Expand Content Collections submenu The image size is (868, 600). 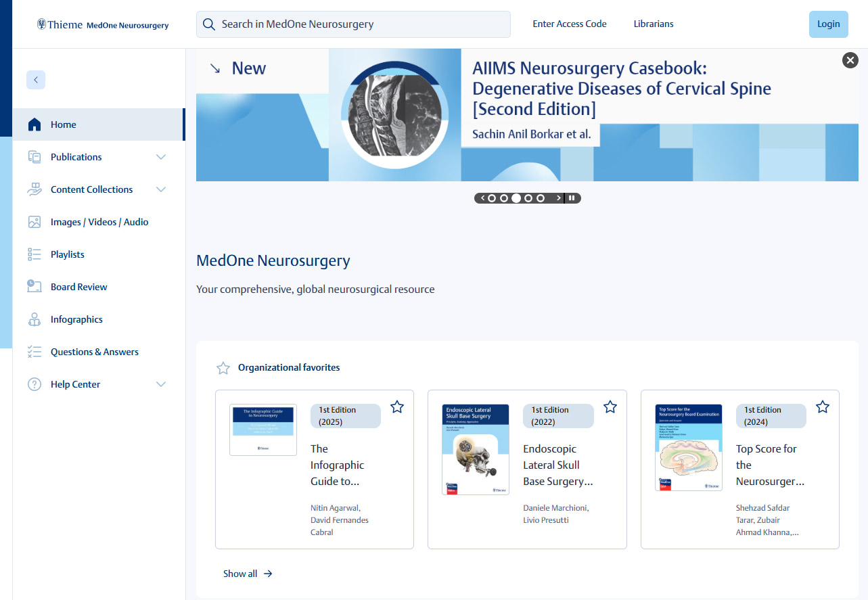tap(161, 189)
